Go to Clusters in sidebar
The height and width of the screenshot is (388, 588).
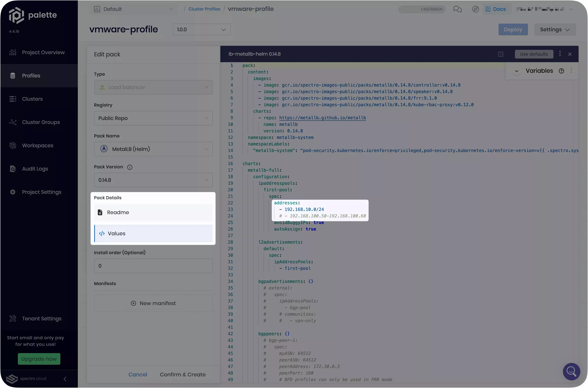(32, 99)
